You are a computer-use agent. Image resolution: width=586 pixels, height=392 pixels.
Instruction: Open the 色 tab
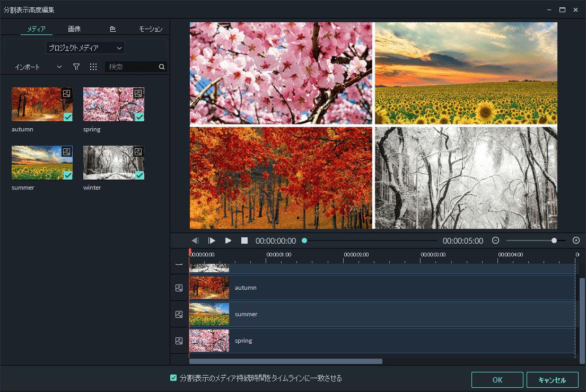tap(112, 29)
